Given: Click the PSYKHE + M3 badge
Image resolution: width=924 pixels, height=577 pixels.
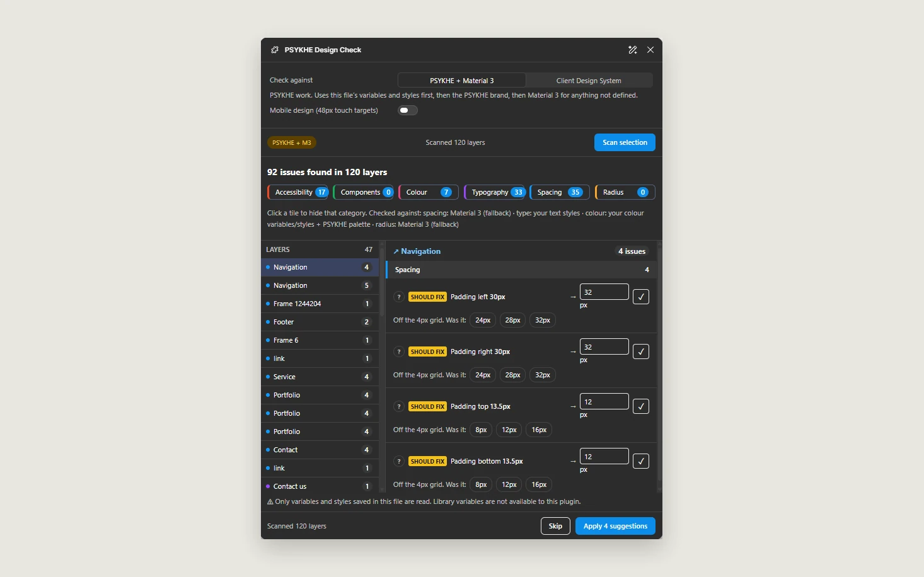Looking at the screenshot, I should tap(292, 143).
